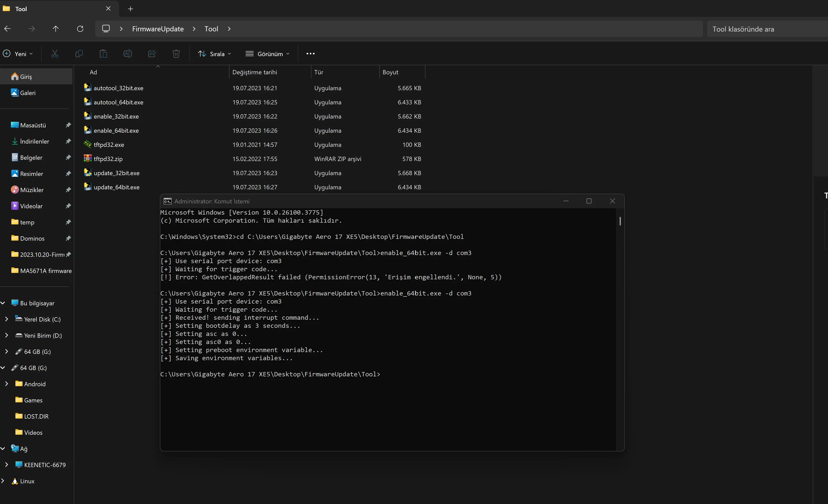This screenshot has height=504, width=828.
Task: Expand the Linux tree node
Action: (3, 481)
